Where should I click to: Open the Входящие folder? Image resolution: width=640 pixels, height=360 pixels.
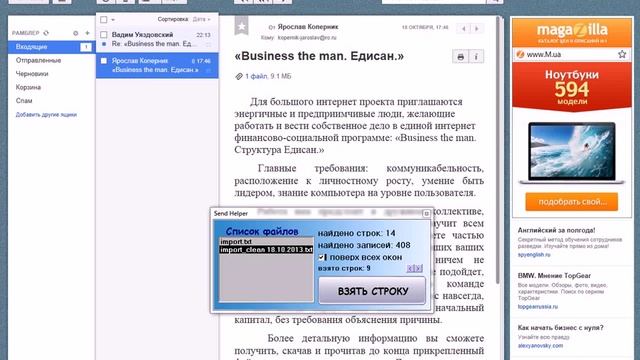point(52,47)
